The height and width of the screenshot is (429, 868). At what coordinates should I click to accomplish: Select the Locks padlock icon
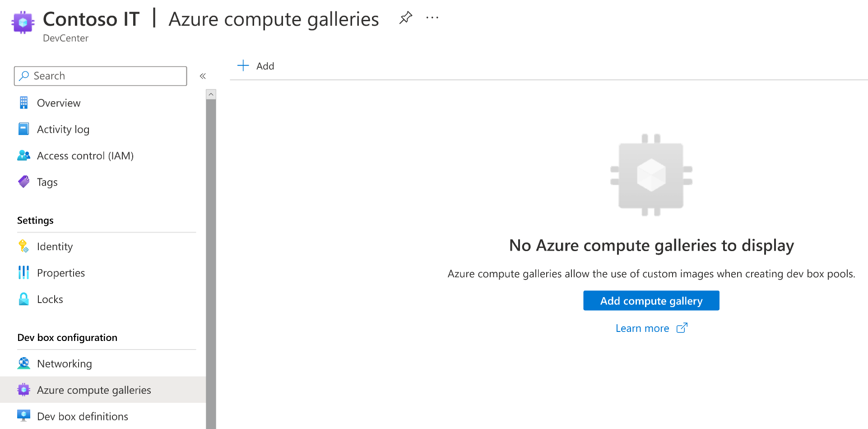coord(23,299)
